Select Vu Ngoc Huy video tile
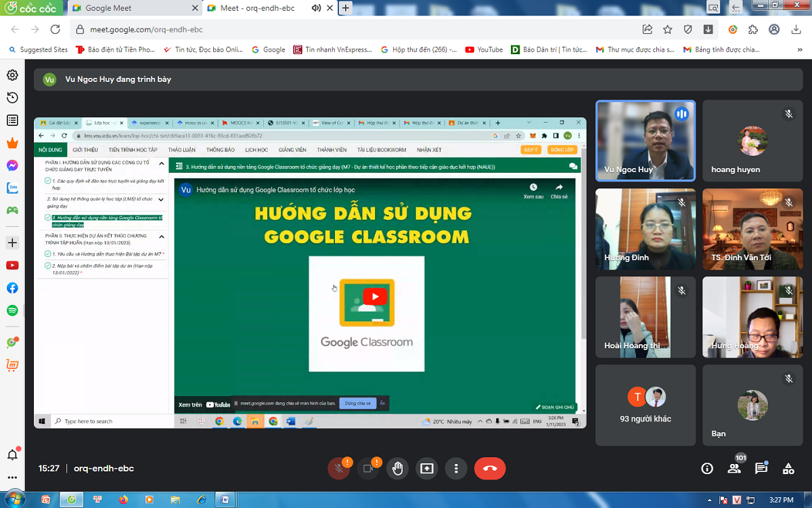This screenshot has height=508, width=812. click(x=646, y=140)
